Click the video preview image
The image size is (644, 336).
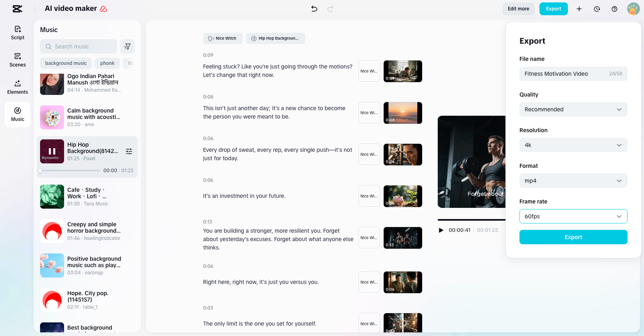point(472,162)
